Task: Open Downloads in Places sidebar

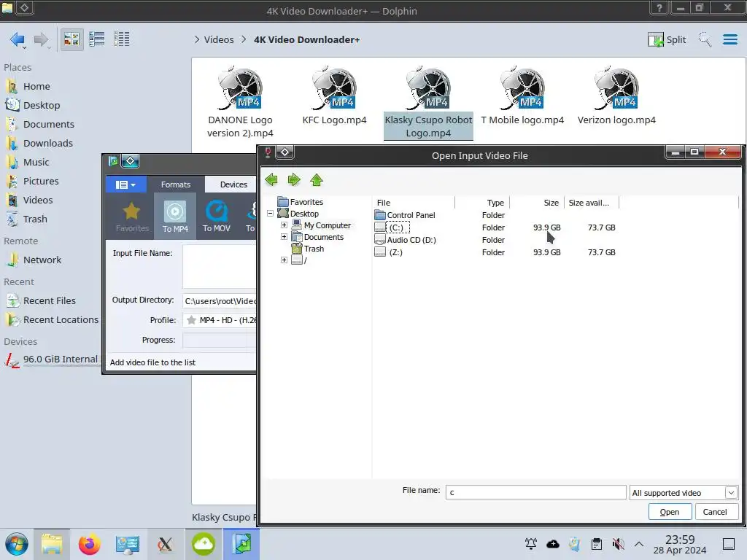Action: click(47, 144)
